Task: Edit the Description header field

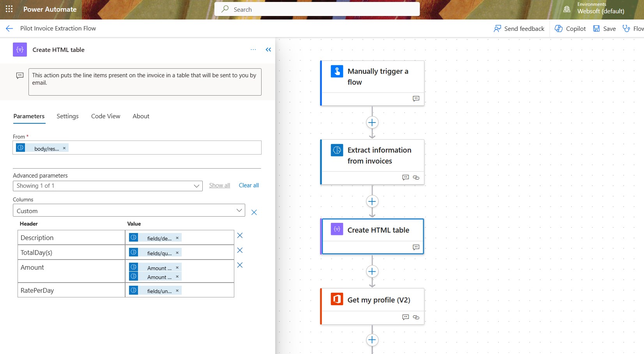Action: click(x=71, y=237)
